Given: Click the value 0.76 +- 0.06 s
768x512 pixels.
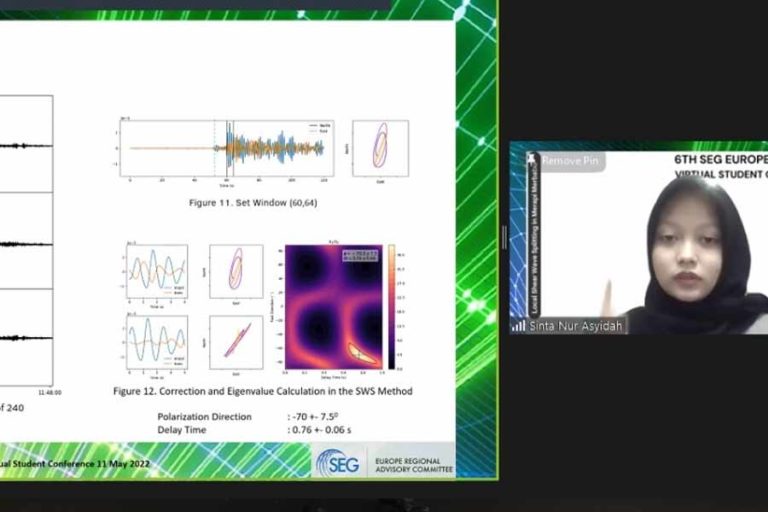Looking at the screenshot, I should point(321,430).
